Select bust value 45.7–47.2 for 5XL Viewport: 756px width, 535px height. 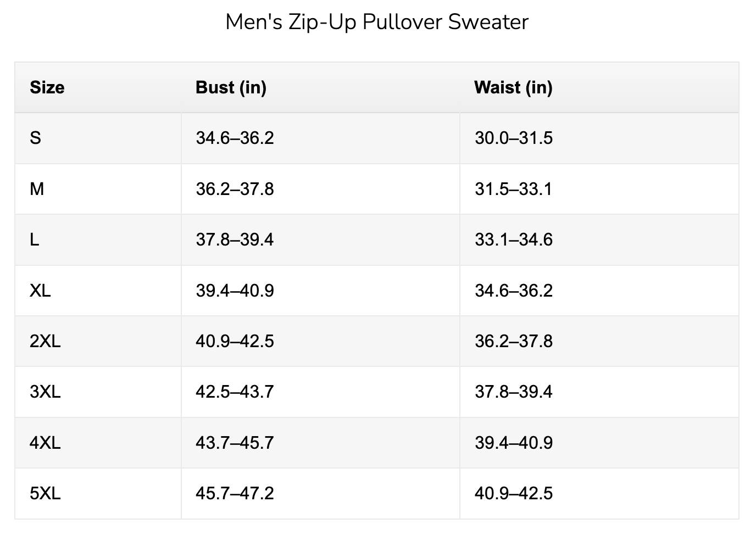click(235, 493)
